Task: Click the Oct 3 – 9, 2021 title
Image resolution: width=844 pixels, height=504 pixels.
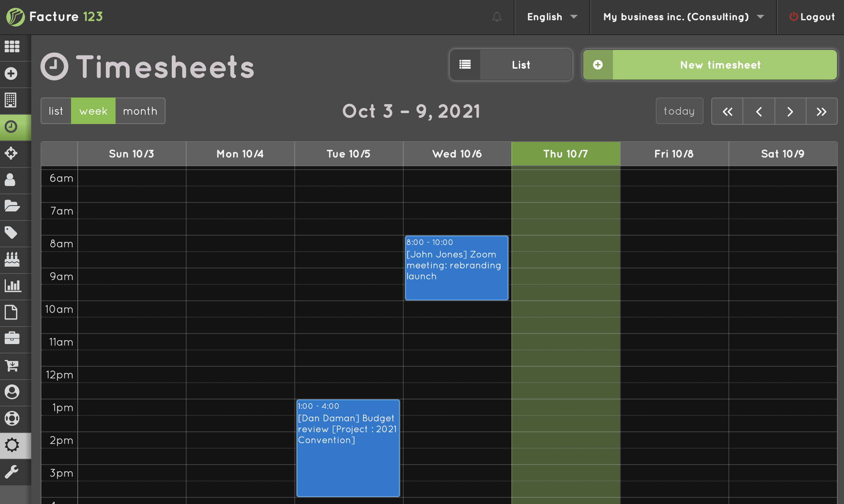Action: (411, 111)
